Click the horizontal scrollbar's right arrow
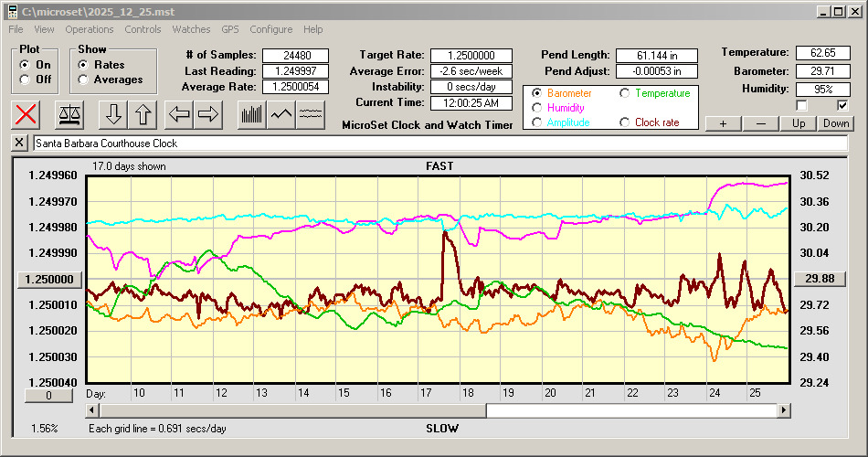 [x=783, y=411]
